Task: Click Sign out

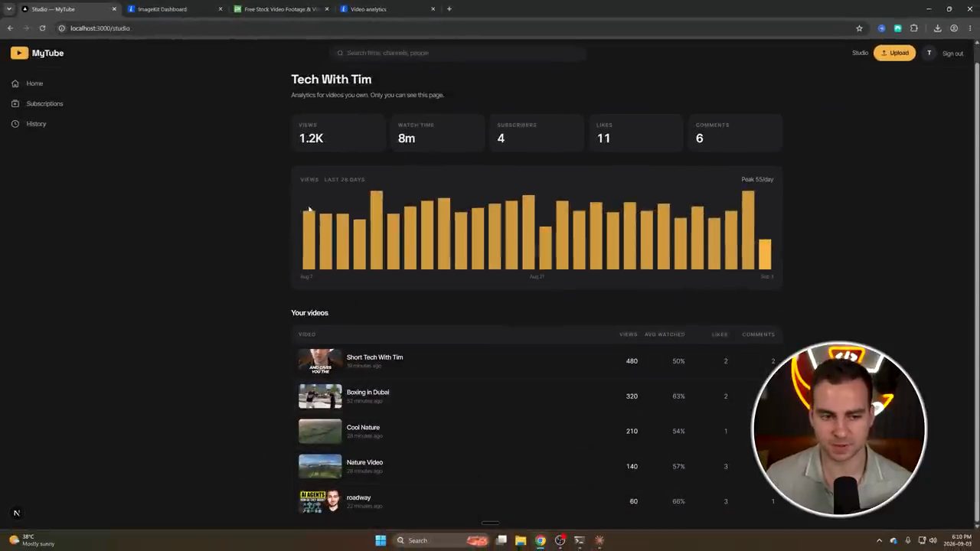Action: [x=952, y=54]
